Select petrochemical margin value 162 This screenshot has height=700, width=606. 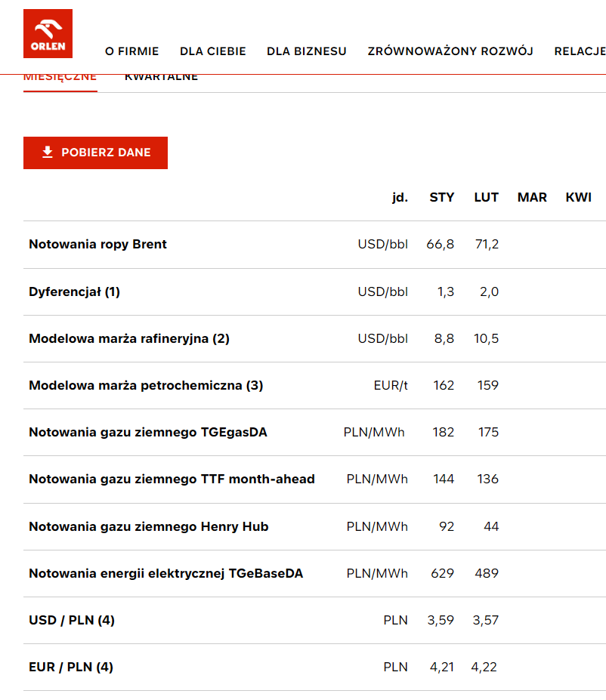tap(444, 385)
